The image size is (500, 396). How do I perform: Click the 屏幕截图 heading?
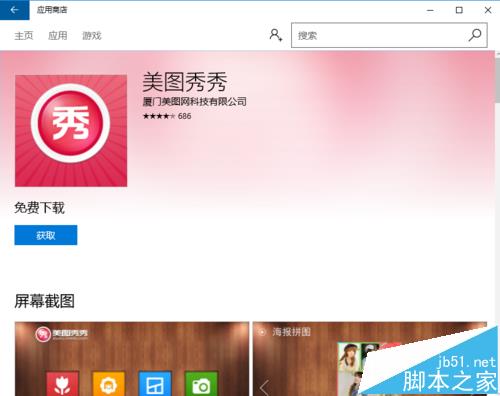point(44,301)
